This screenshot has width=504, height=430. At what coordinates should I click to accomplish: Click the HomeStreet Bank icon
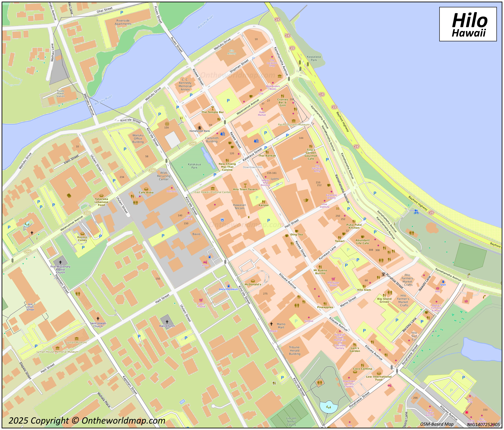pyautogui.click(x=199, y=128)
